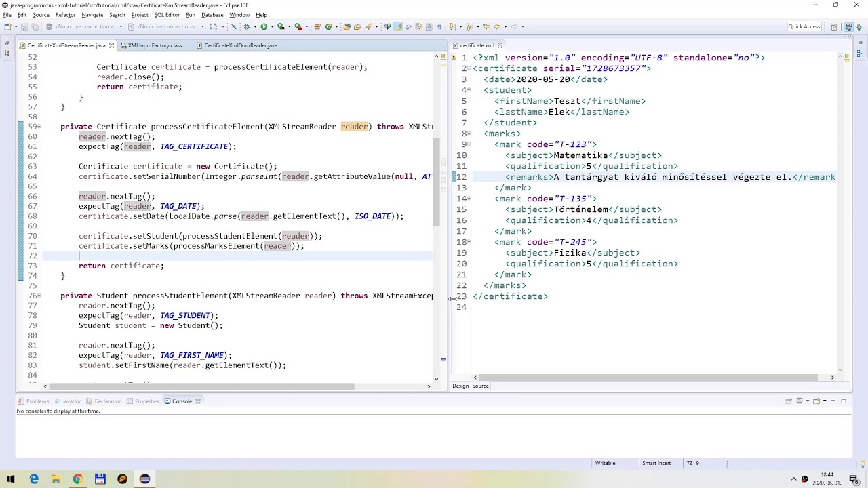
Task: Click the Last Edit Location icon
Action: (x=486, y=26)
